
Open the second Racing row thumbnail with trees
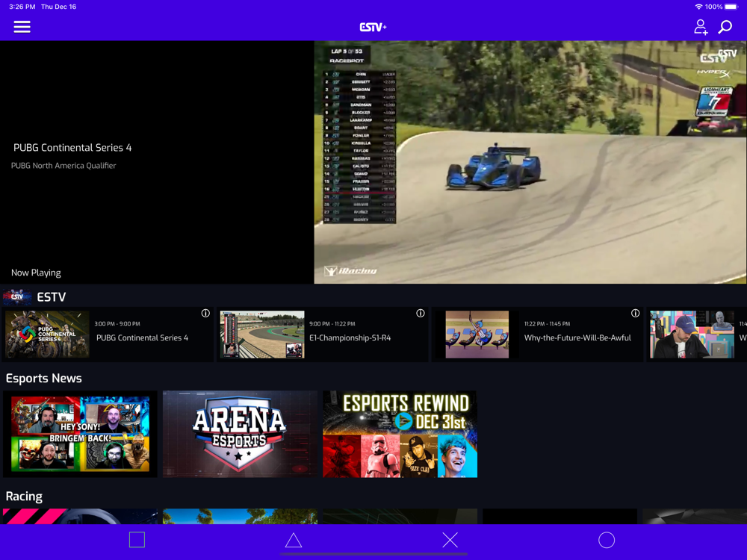pos(240,516)
